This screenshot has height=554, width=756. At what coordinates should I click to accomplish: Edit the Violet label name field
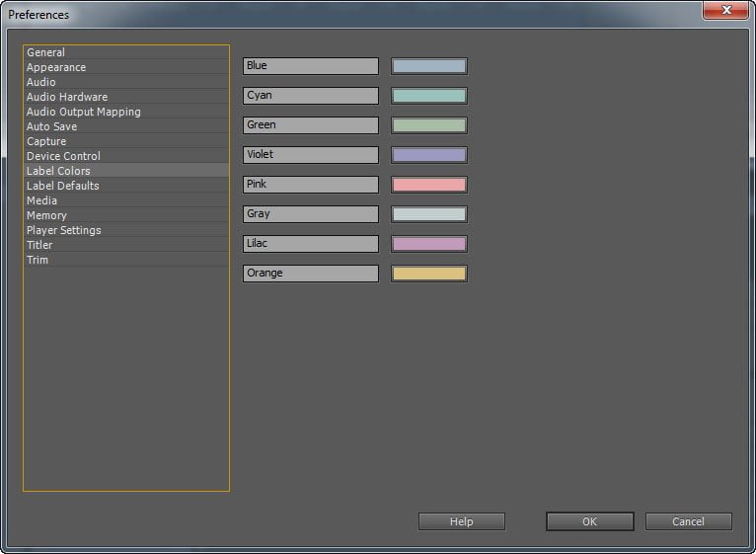(311, 155)
